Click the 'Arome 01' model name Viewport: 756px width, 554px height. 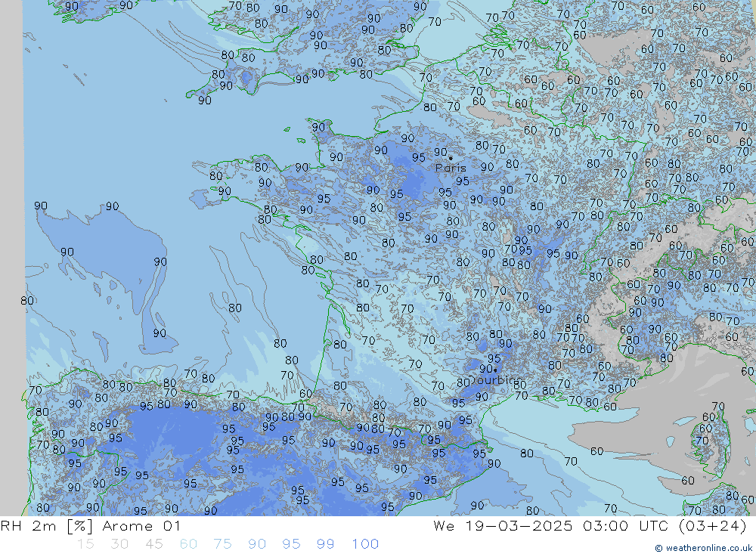click(x=141, y=525)
